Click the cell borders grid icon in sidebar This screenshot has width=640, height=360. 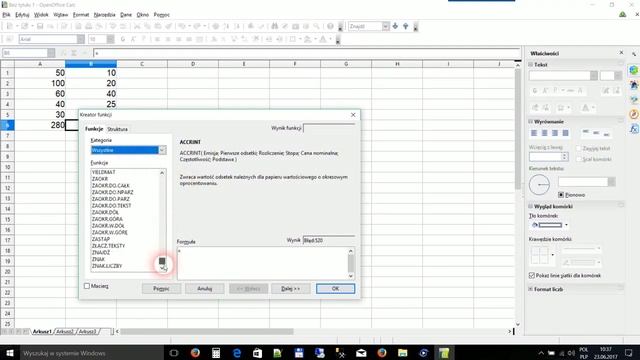point(540,255)
